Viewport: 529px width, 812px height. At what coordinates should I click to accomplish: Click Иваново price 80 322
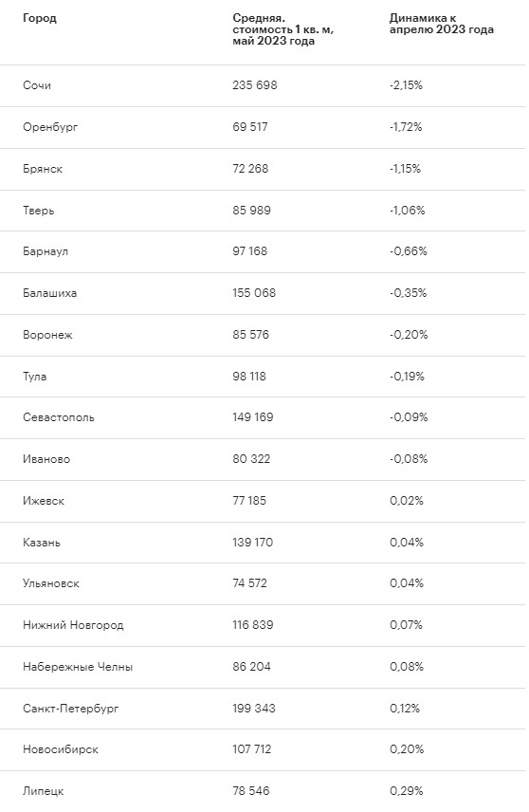point(251,459)
